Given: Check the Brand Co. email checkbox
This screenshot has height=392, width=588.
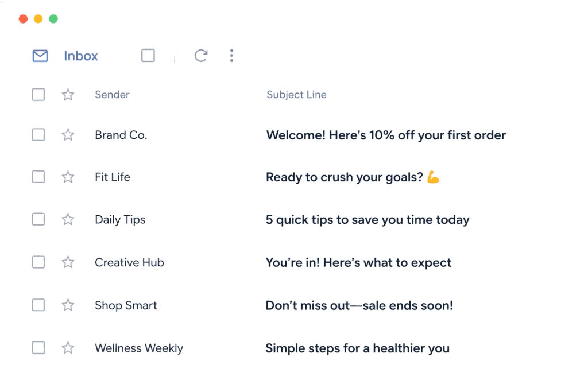Looking at the screenshot, I should point(38,134).
